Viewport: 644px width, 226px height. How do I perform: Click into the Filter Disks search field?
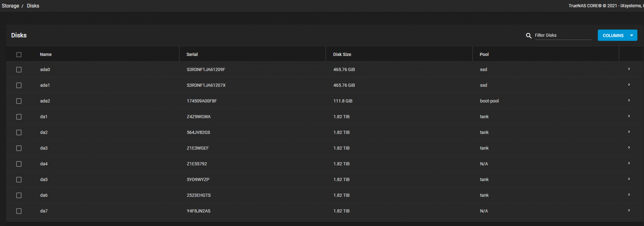tap(563, 35)
